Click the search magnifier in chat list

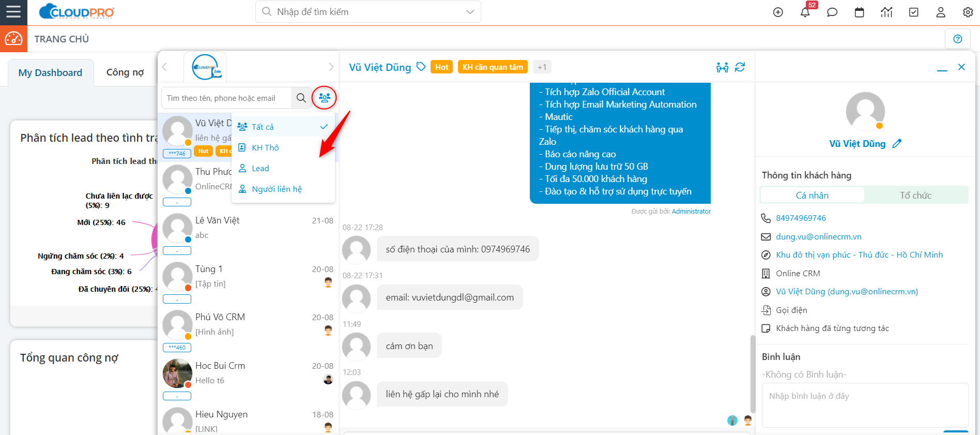301,98
